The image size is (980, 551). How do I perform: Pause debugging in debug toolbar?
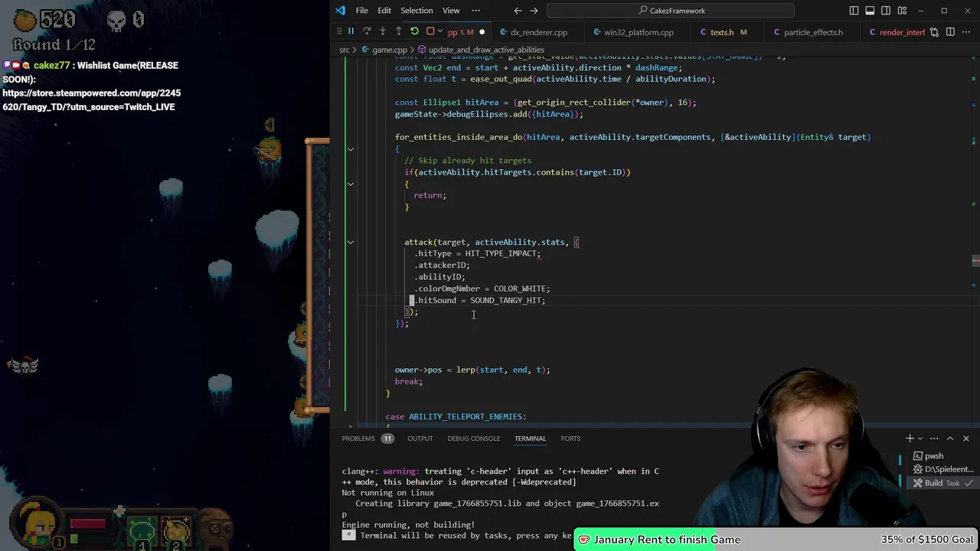(x=351, y=31)
